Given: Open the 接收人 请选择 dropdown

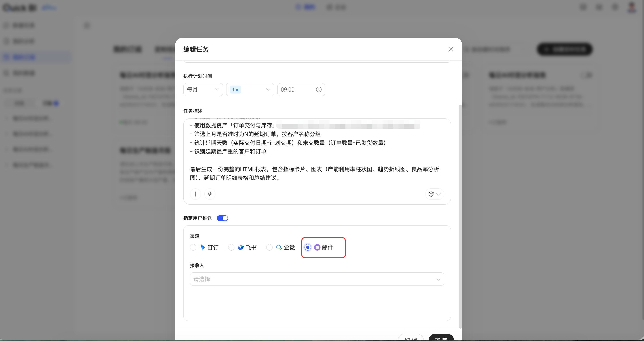Looking at the screenshot, I should [317, 279].
